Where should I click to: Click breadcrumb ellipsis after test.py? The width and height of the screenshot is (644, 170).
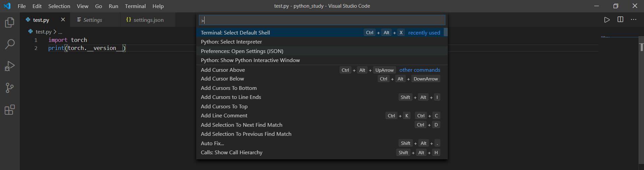60,32
